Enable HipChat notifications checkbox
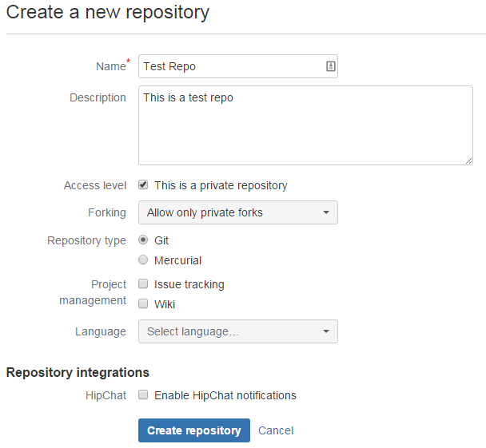 pyautogui.click(x=143, y=395)
